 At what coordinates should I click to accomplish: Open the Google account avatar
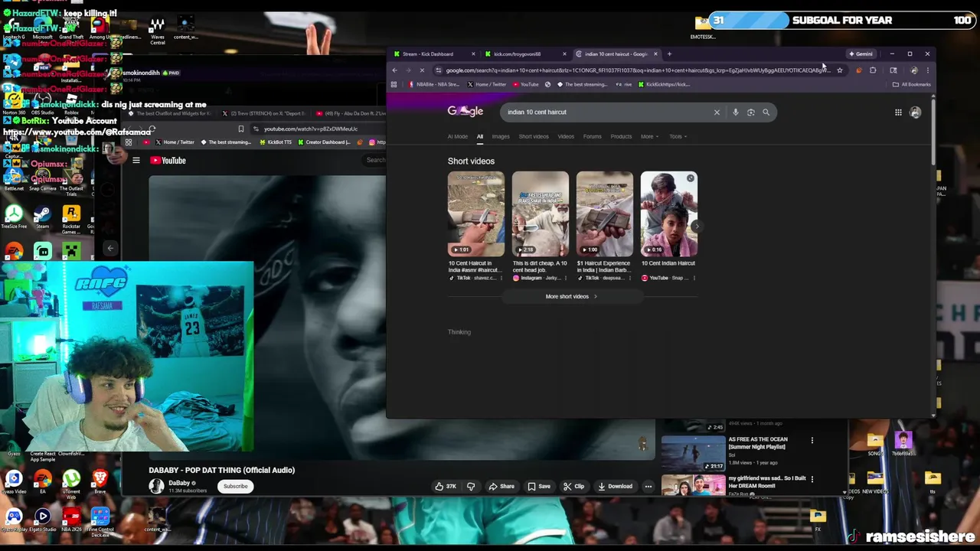(915, 112)
